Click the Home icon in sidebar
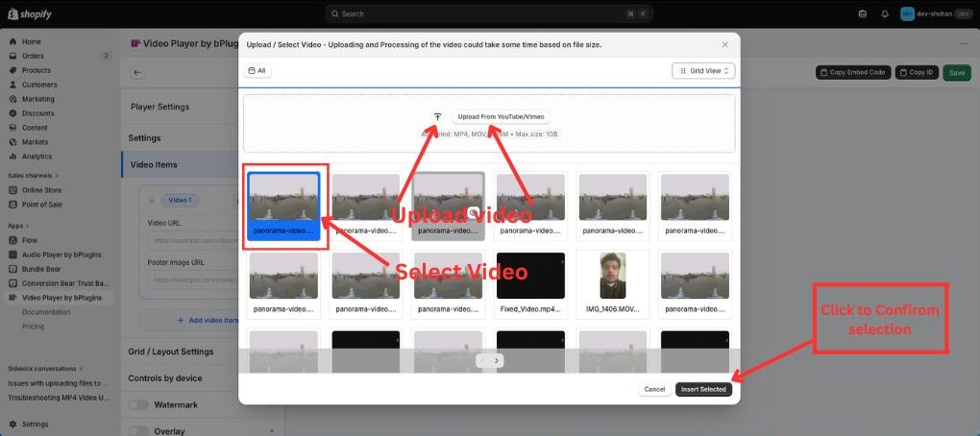980x436 pixels. click(x=13, y=41)
